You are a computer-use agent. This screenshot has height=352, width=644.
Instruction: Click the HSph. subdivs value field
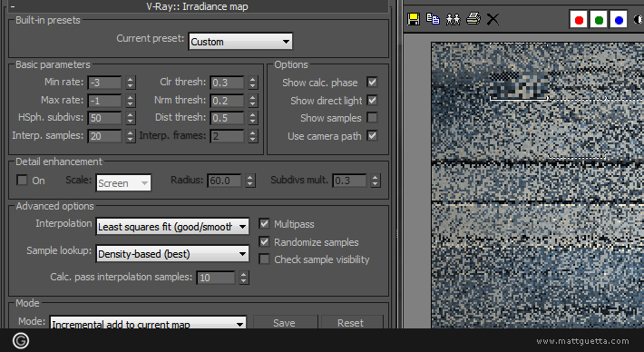tap(104, 118)
